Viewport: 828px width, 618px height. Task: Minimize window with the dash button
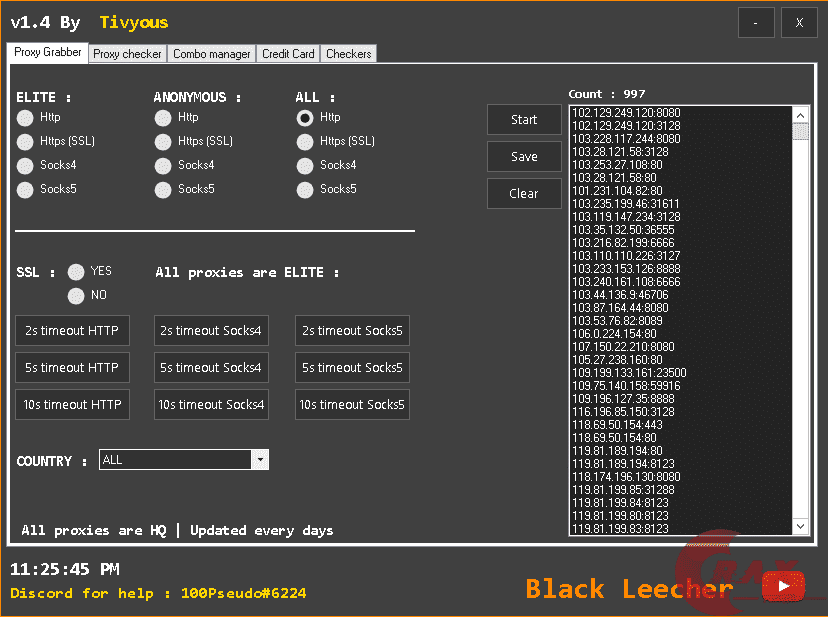756,23
